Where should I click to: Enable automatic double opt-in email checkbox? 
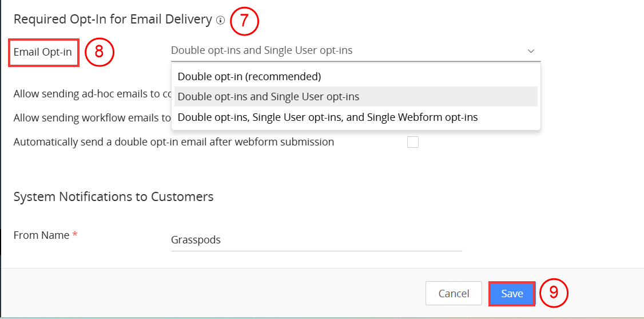pos(412,142)
